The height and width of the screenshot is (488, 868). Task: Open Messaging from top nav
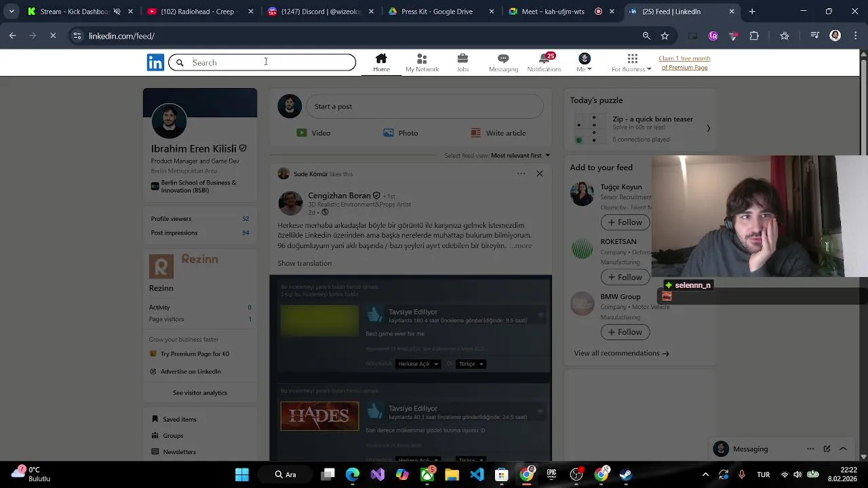click(x=503, y=62)
